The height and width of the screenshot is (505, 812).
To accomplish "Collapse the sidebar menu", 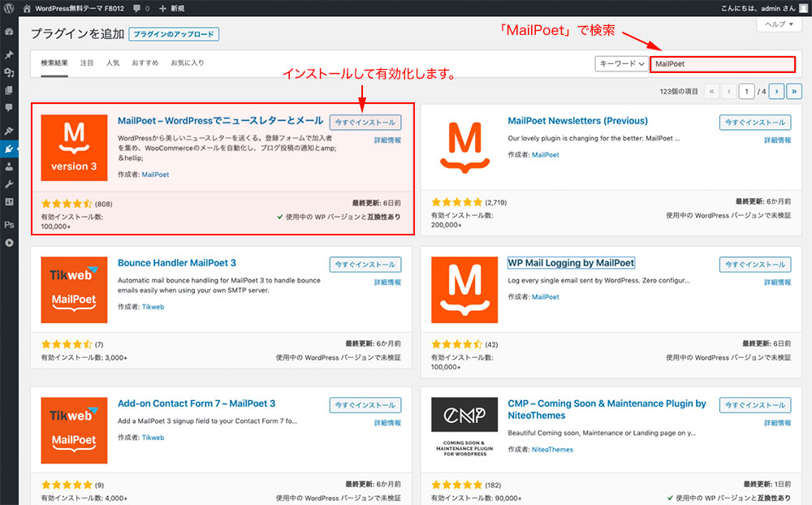I will click(x=9, y=243).
